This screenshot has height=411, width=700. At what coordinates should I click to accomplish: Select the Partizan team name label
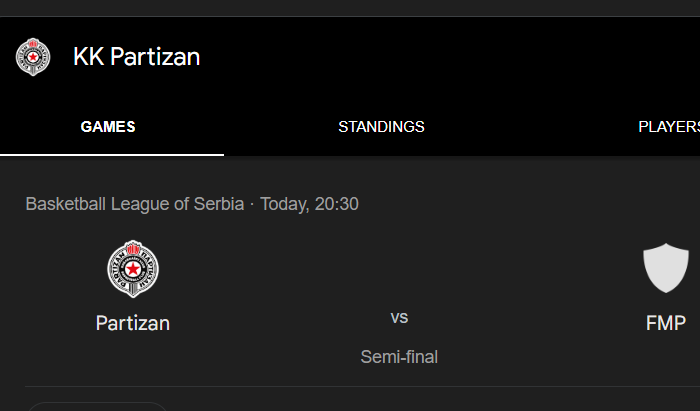[133, 323]
